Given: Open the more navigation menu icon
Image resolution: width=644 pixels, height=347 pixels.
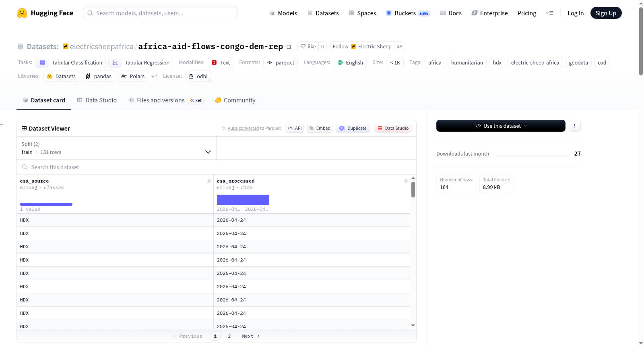Looking at the screenshot, I should tap(549, 13).
